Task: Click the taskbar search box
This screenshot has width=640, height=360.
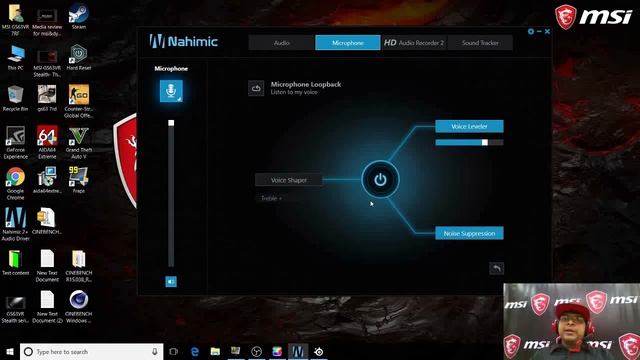Action: 92,351
